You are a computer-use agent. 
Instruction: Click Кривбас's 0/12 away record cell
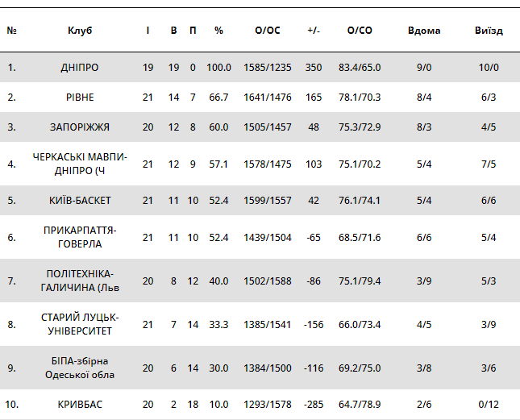[489, 404]
